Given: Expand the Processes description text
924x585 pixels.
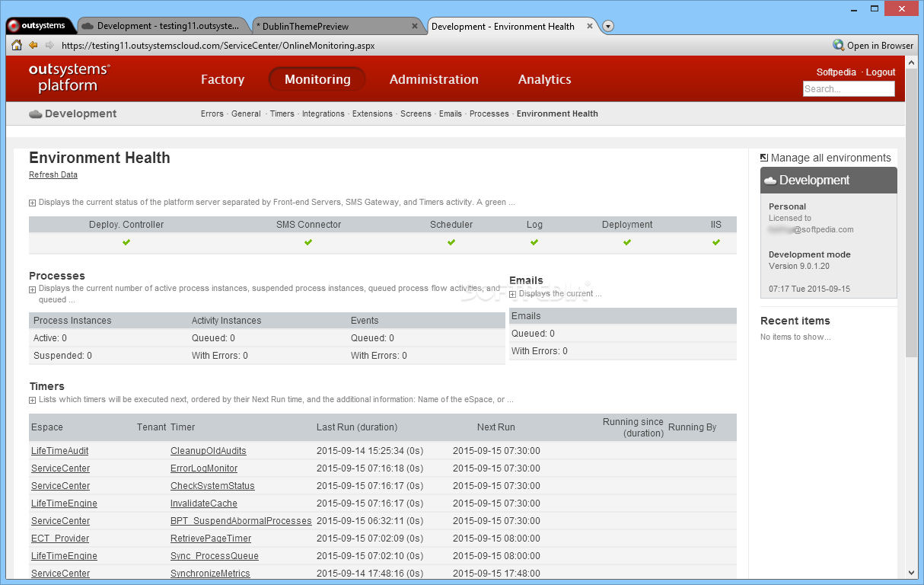Looking at the screenshot, I should (x=33, y=289).
